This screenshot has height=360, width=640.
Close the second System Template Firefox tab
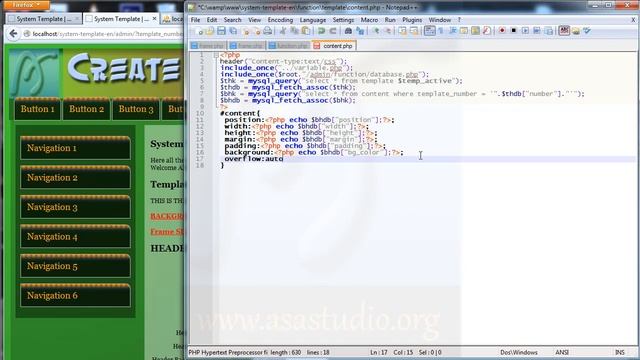point(154,19)
